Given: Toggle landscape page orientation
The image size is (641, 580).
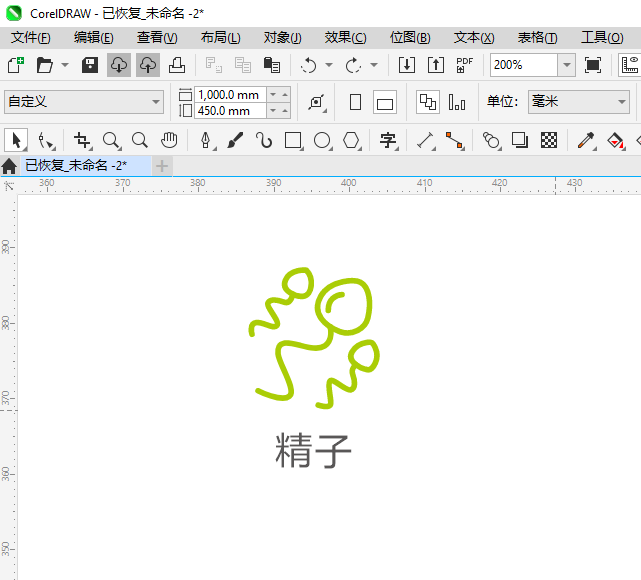Looking at the screenshot, I should click(385, 102).
